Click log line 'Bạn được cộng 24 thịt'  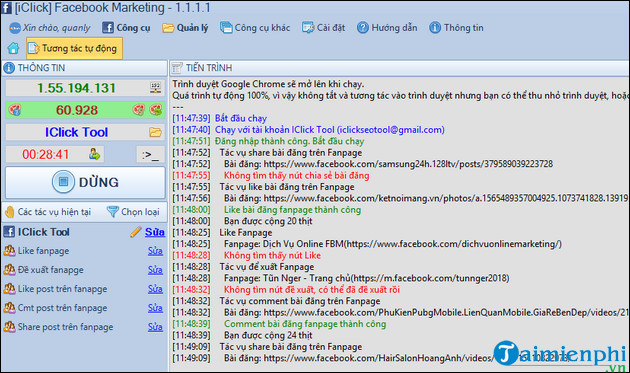click(x=242, y=335)
